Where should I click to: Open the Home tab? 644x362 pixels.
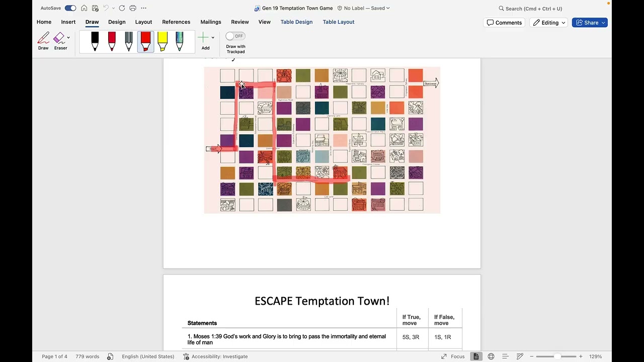44,22
